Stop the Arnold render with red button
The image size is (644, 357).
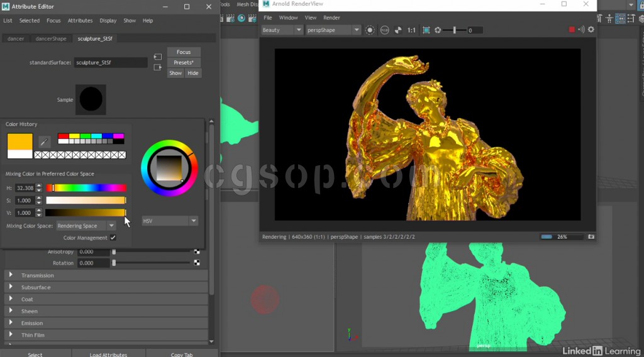(x=572, y=30)
